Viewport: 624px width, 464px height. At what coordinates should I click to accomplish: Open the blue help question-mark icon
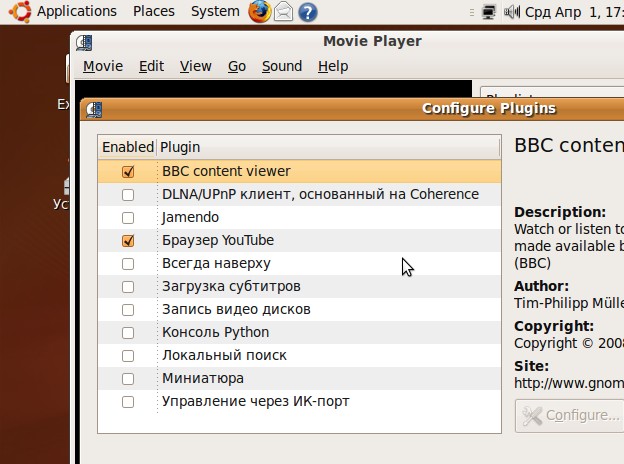pyautogui.click(x=308, y=12)
